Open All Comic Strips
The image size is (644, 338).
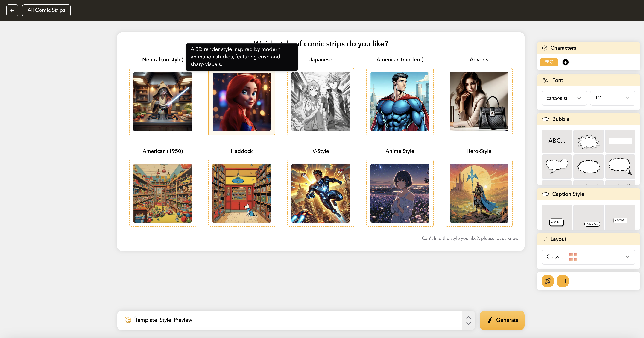point(46,10)
